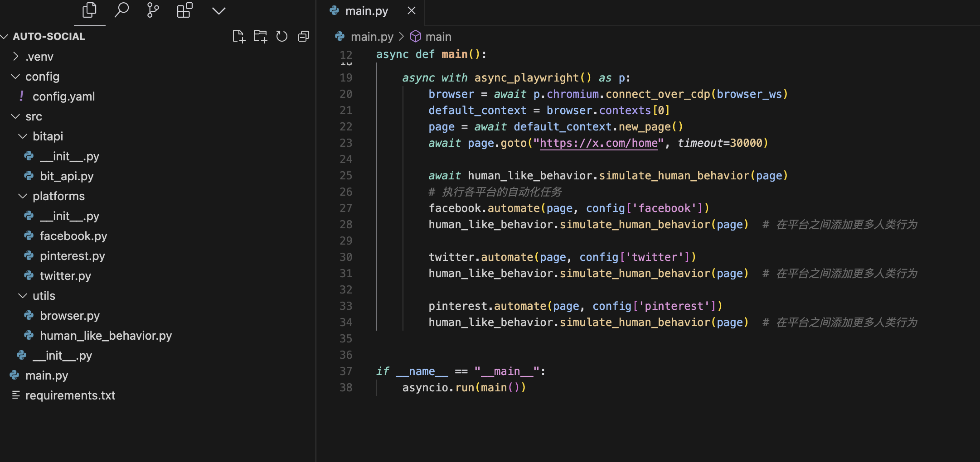Show additional views chevron dropdown
This screenshot has width=980, height=462.
218,10
